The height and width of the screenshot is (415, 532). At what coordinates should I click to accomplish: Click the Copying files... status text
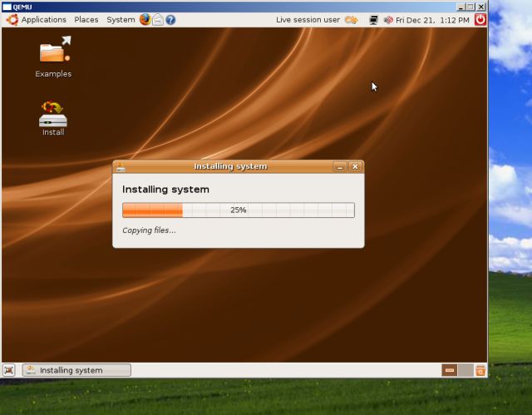[x=149, y=230]
